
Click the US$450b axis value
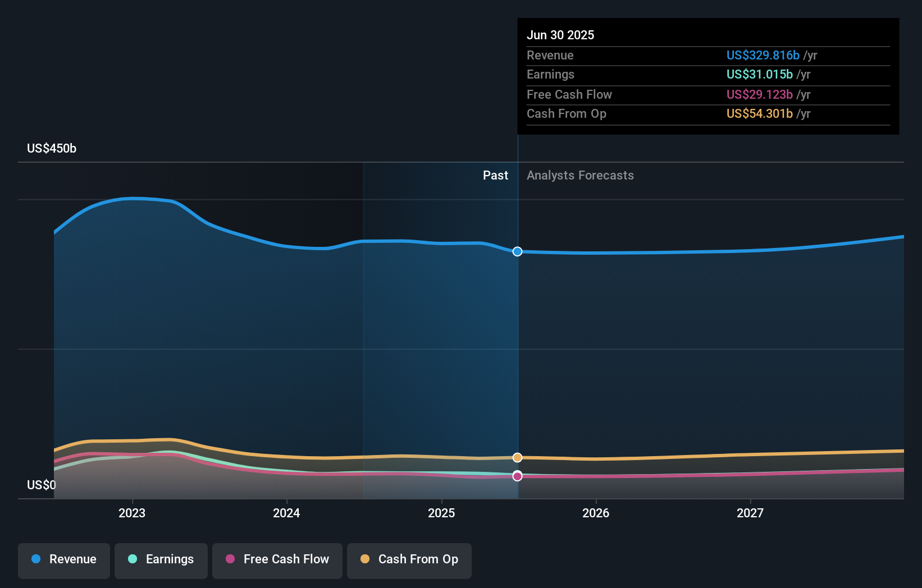(x=51, y=148)
